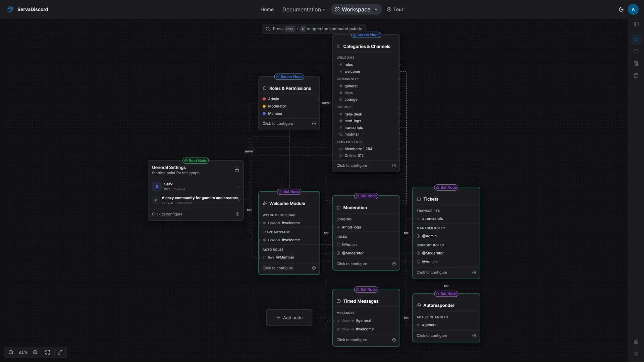644x362 pixels.
Task: Click help icon on Timed Messages node
Action: click(394, 340)
